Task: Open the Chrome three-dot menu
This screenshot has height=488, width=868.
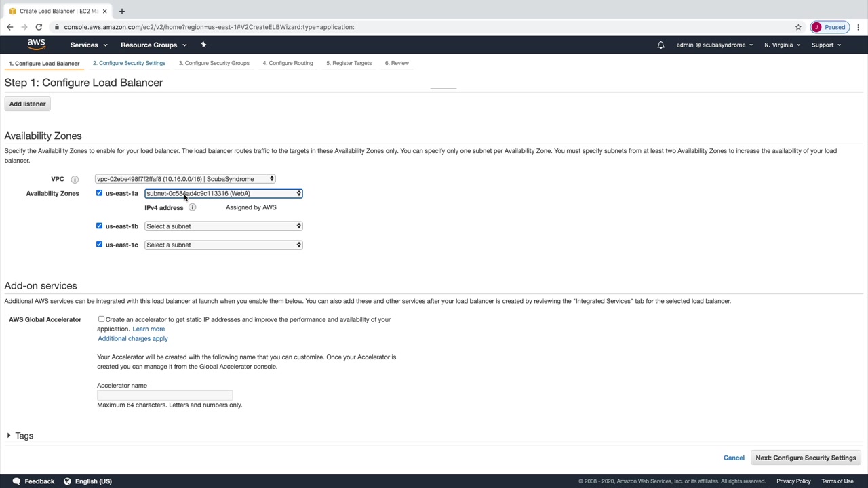Action: (858, 27)
